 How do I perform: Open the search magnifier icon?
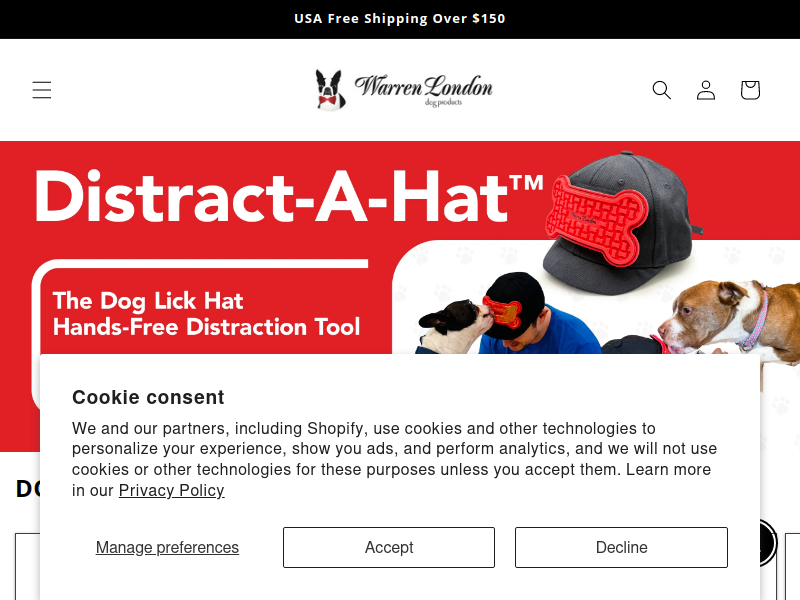click(x=662, y=90)
